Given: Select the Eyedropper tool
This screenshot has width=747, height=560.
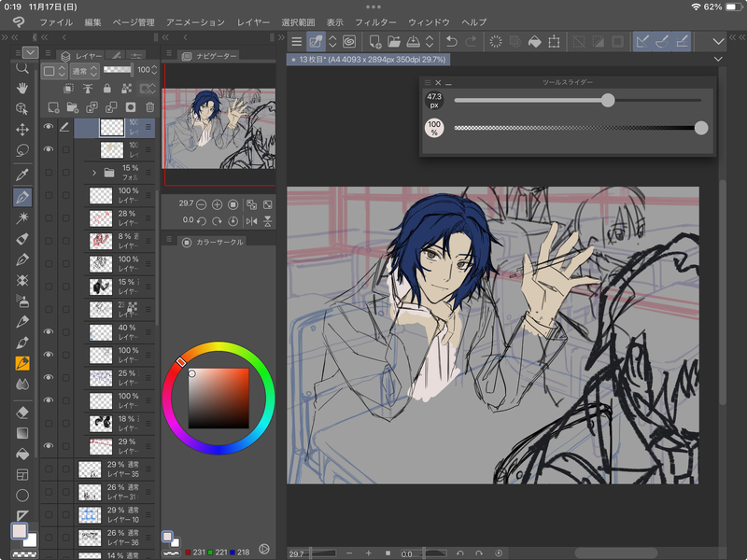Looking at the screenshot, I should (x=21, y=175).
